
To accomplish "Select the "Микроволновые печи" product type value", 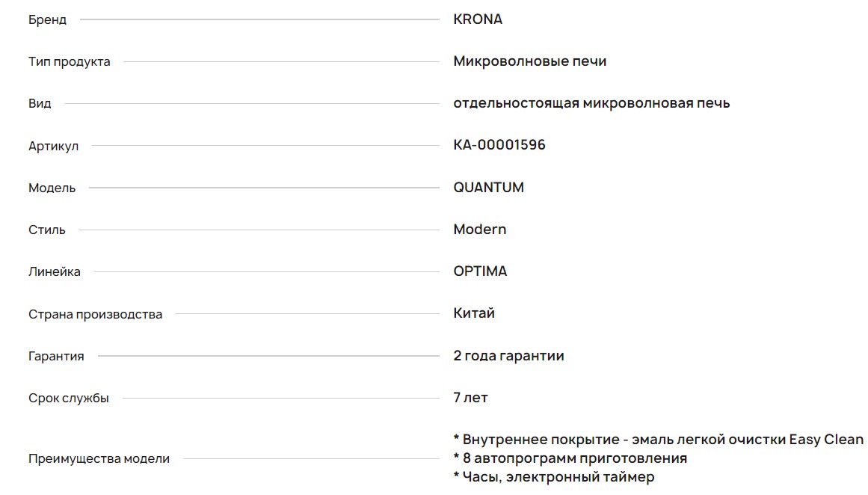I will pyautogui.click(x=529, y=61).
